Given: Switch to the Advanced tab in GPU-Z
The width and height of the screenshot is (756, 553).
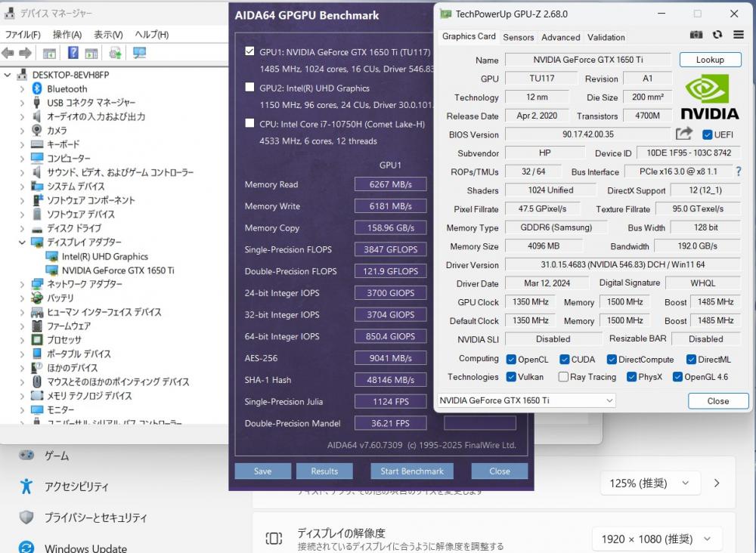Looking at the screenshot, I should coord(561,37).
